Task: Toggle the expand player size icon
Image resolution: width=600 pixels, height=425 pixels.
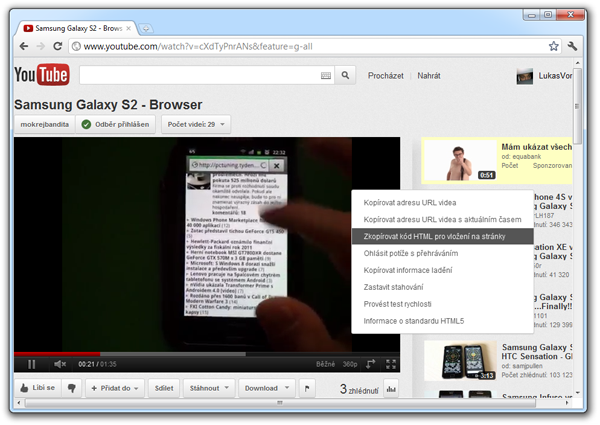Action: click(x=370, y=364)
